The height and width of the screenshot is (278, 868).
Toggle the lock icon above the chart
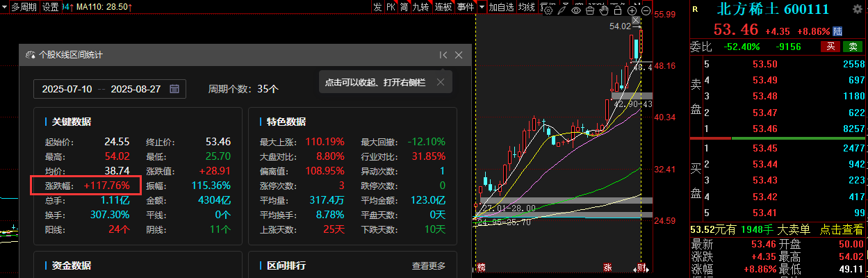tap(618, 10)
